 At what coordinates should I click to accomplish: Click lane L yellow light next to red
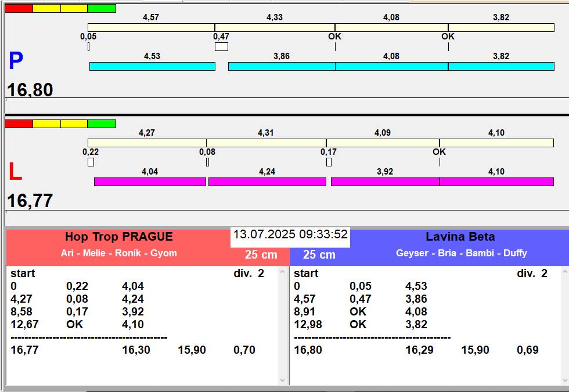coord(46,124)
